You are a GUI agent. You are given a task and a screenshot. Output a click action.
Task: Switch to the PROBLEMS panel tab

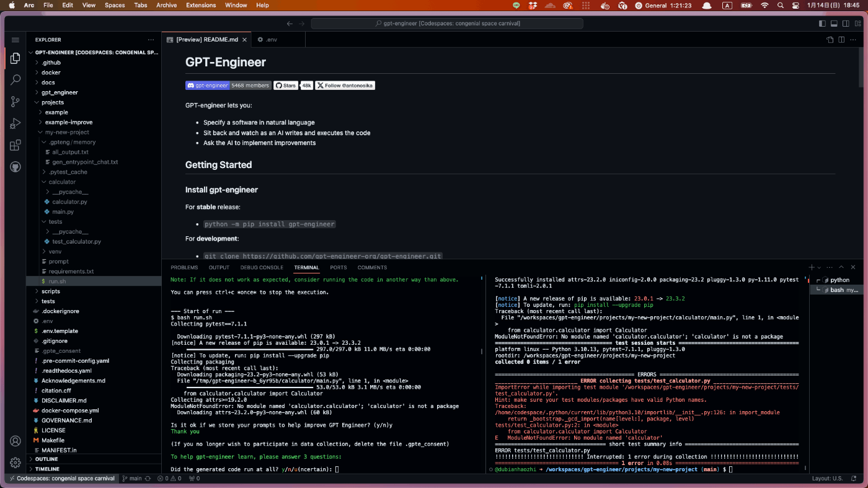(x=184, y=267)
